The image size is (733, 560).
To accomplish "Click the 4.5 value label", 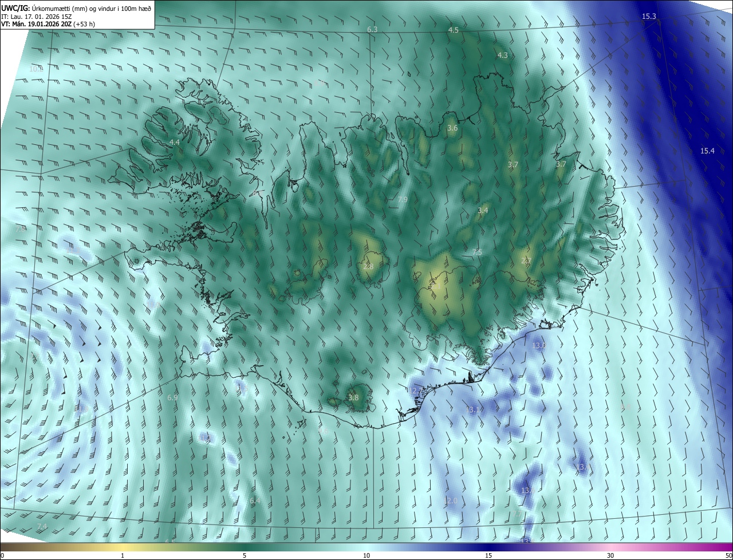I will click(x=454, y=30).
